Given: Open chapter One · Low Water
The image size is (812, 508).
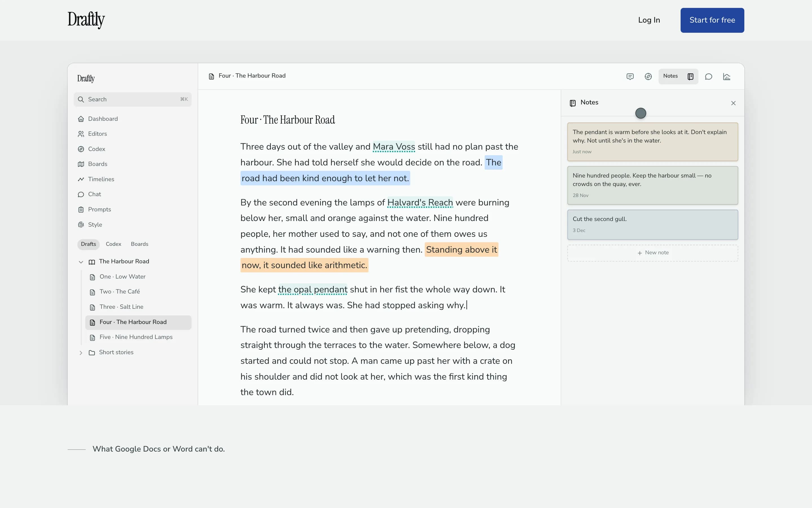Looking at the screenshot, I should 122,277.
